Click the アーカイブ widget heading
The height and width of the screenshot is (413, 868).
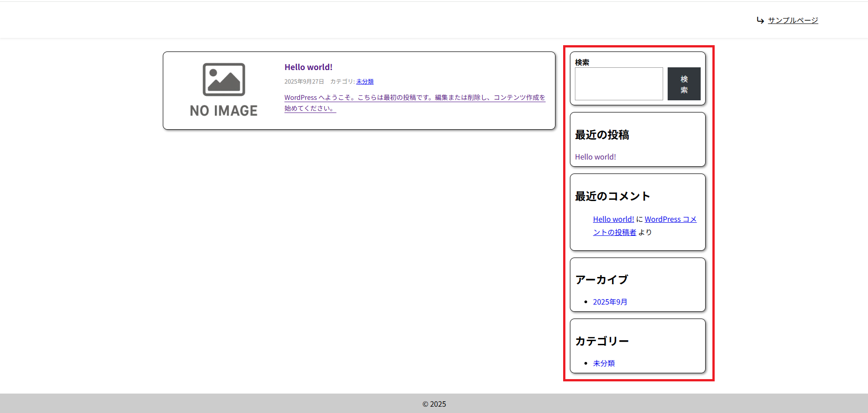coord(601,280)
